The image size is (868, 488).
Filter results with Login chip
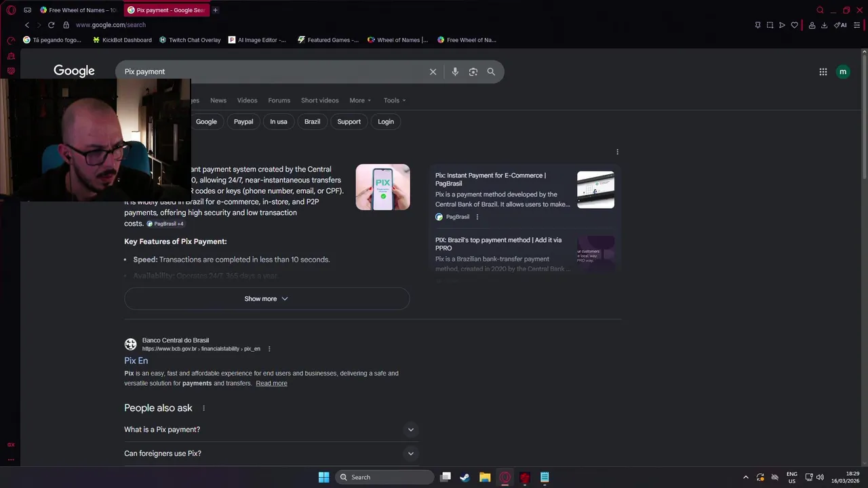point(386,122)
